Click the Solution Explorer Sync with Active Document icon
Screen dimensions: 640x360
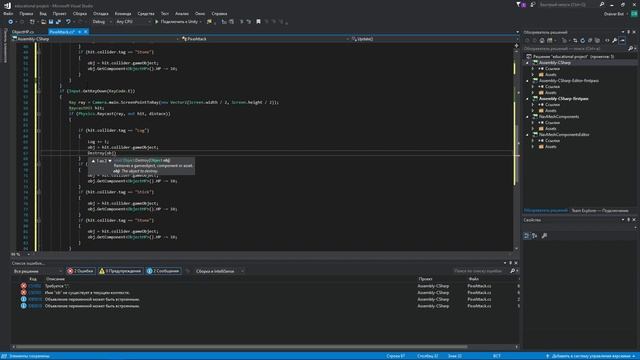tap(575, 40)
